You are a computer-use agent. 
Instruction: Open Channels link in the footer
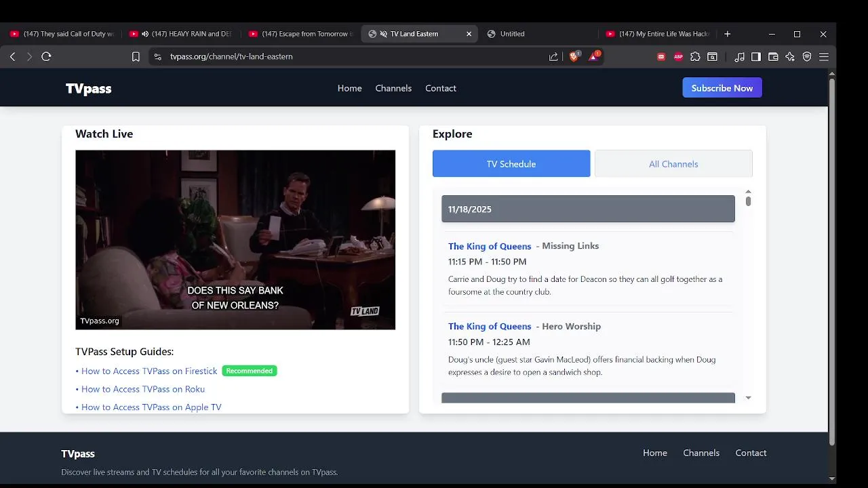point(701,453)
